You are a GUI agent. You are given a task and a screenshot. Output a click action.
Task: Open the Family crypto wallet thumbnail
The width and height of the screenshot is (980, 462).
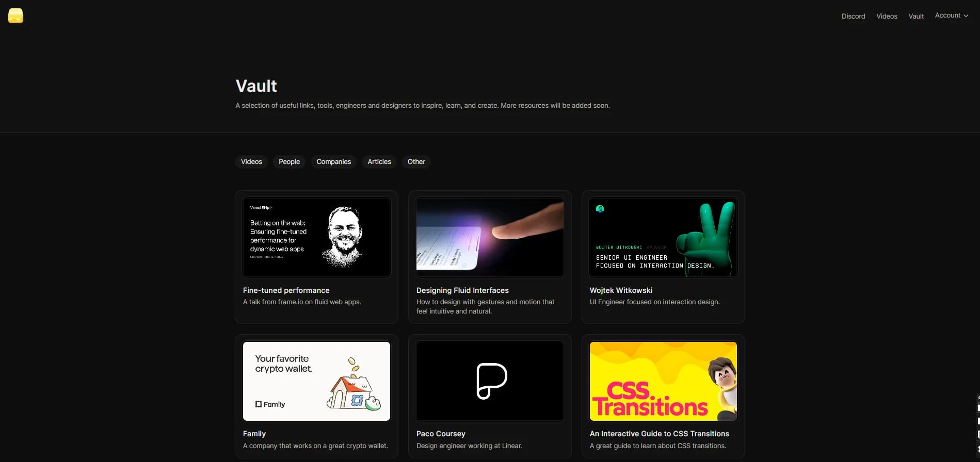(x=316, y=381)
